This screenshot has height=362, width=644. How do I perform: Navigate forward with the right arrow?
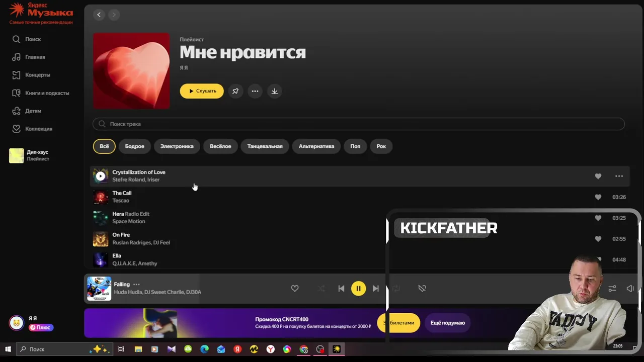[114, 15]
